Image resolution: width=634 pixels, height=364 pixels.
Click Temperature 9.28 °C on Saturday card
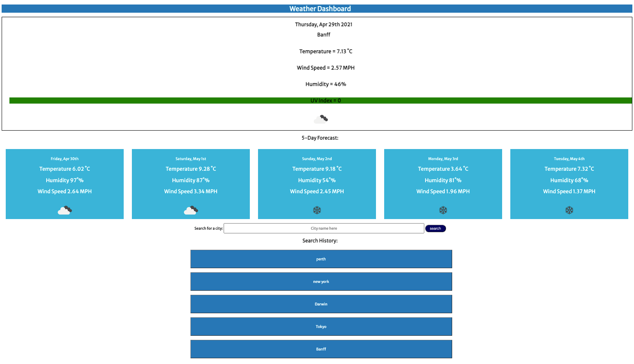tap(191, 169)
